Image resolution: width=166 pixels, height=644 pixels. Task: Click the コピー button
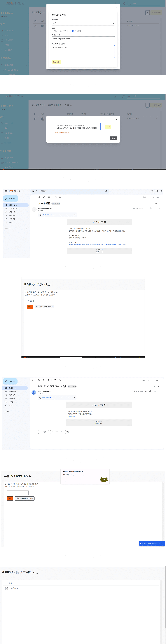coord(108,127)
